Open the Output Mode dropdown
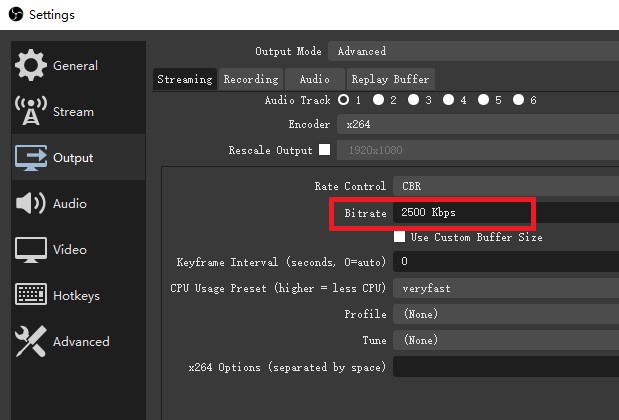The image size is (619, 420). coord(473,51)
